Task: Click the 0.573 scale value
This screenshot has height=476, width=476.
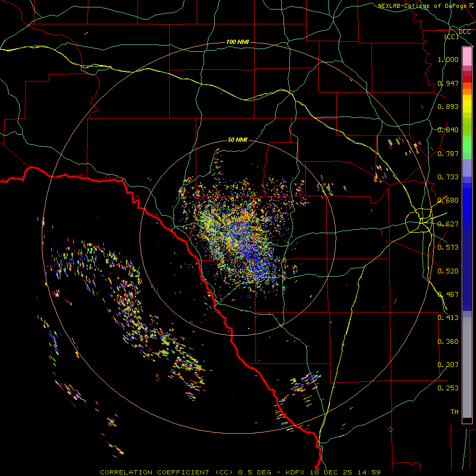Action: (448, 248)
